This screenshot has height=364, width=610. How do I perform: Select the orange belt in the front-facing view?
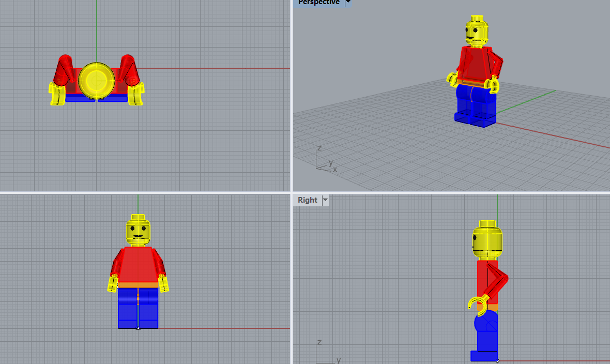click(x=138, y=285)
